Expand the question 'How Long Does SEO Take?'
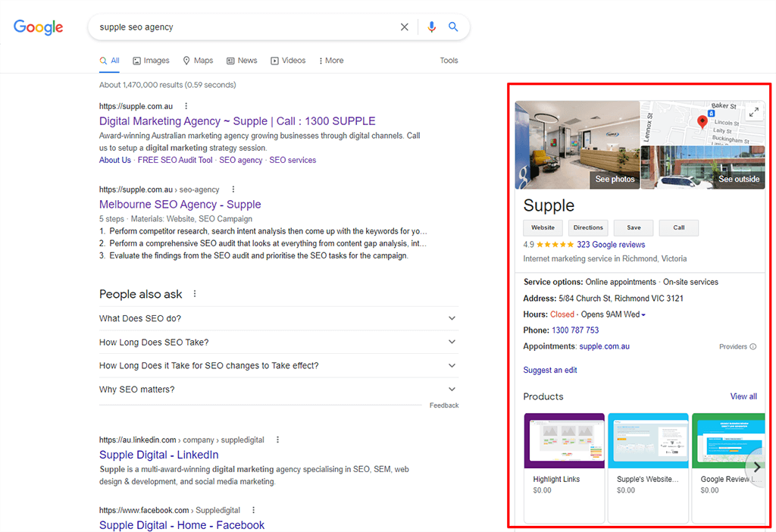This screenshot has width=776, height=532. pyautogui.click(x=279, y=342)
